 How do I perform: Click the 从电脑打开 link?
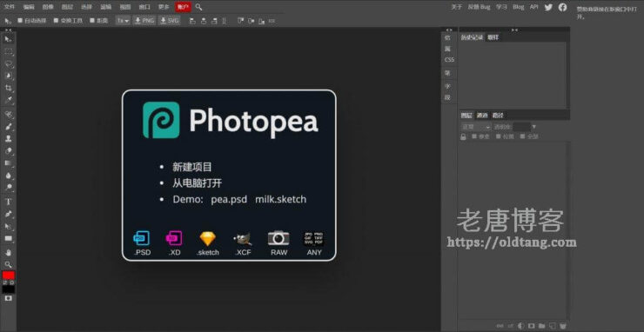(198, 183)
